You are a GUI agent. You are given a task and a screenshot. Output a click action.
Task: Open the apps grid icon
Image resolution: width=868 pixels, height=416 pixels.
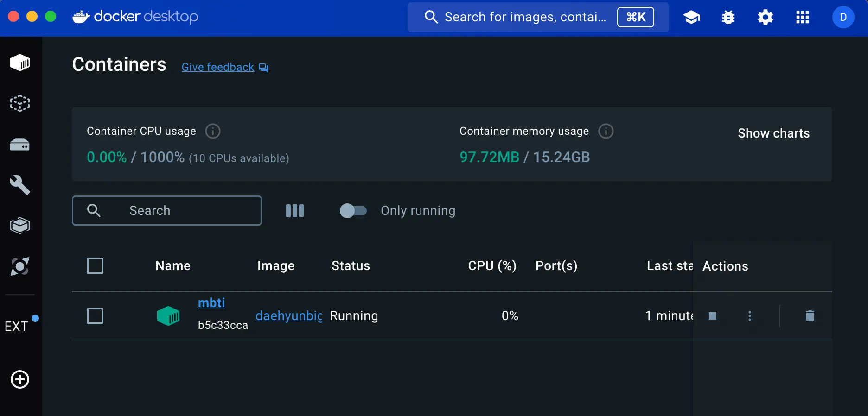803,17
